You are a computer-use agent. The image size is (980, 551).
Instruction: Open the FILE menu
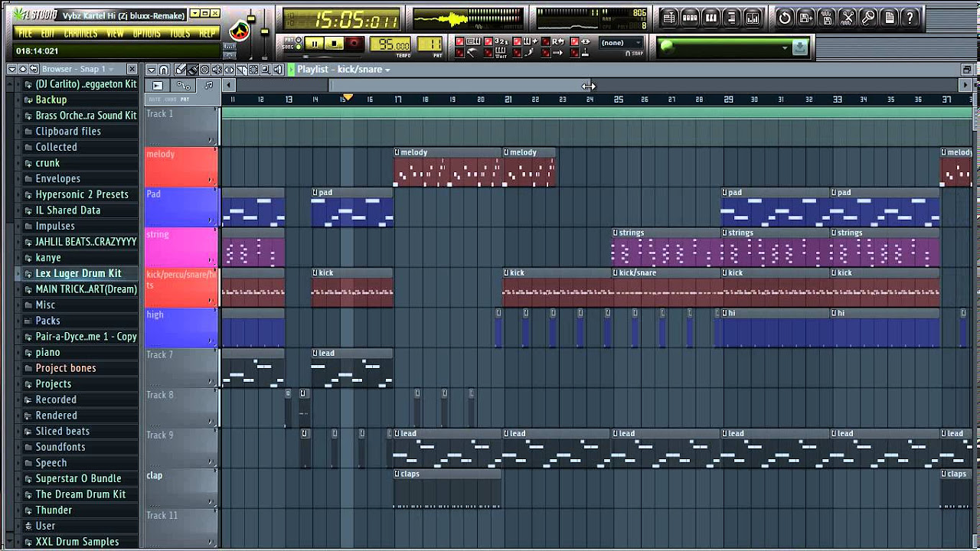[x=25, y=34]
